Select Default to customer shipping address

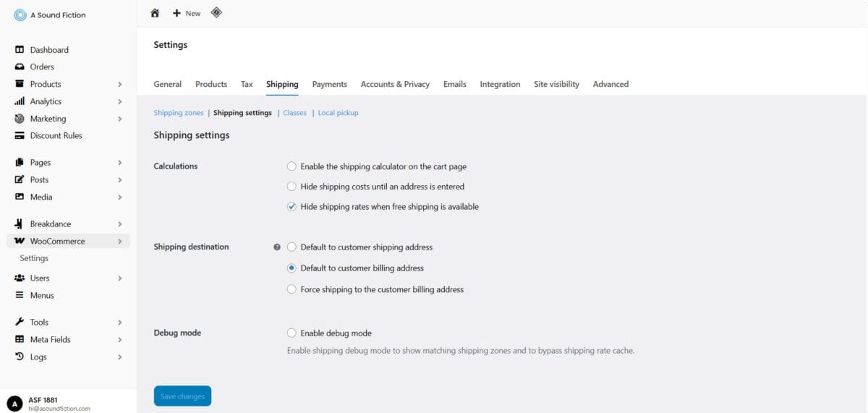(x=292, y=247)
